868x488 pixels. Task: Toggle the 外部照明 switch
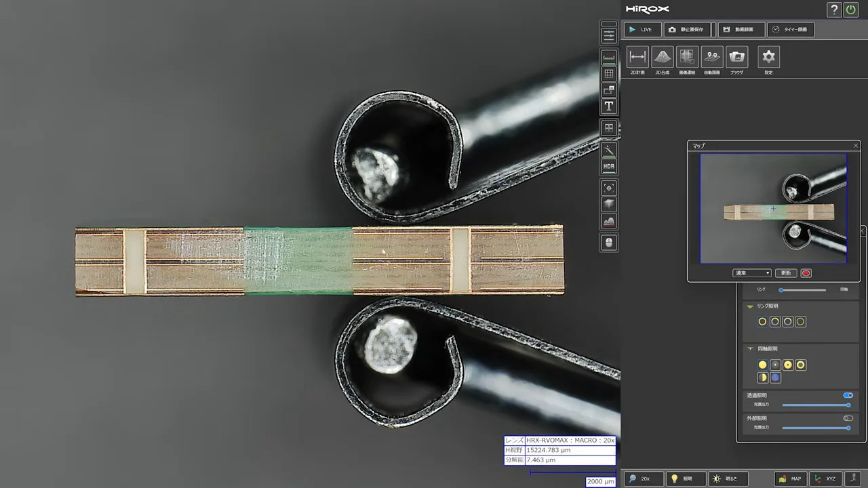[848, 418]
